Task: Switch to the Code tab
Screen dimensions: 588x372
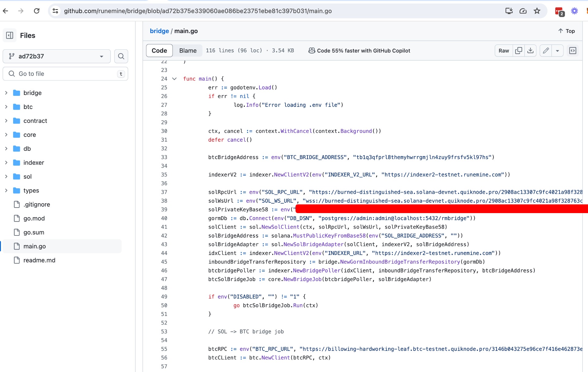Action: click(159, 51)
